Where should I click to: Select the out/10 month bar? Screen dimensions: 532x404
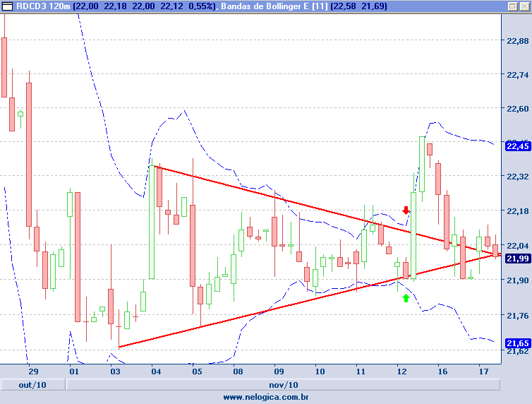pyautogui.click(x=32, y=384)
